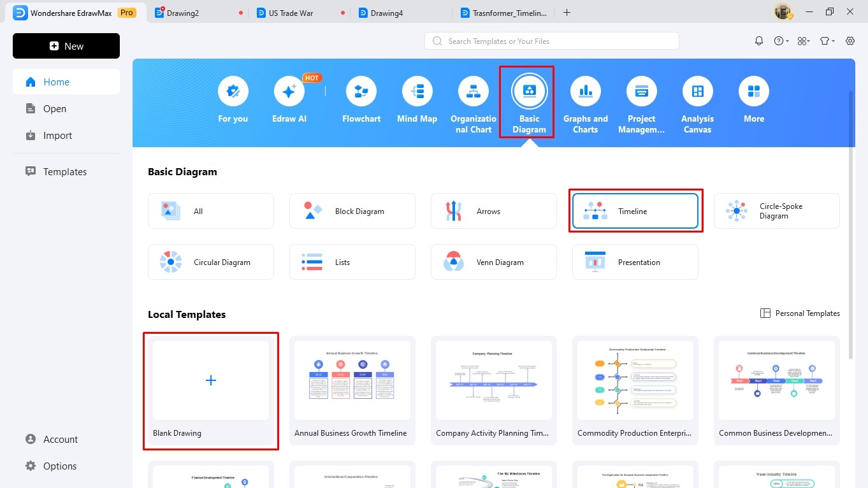Select Import in sidebar
The width and height of the screenshot is (868, 488).
(66, 135)
